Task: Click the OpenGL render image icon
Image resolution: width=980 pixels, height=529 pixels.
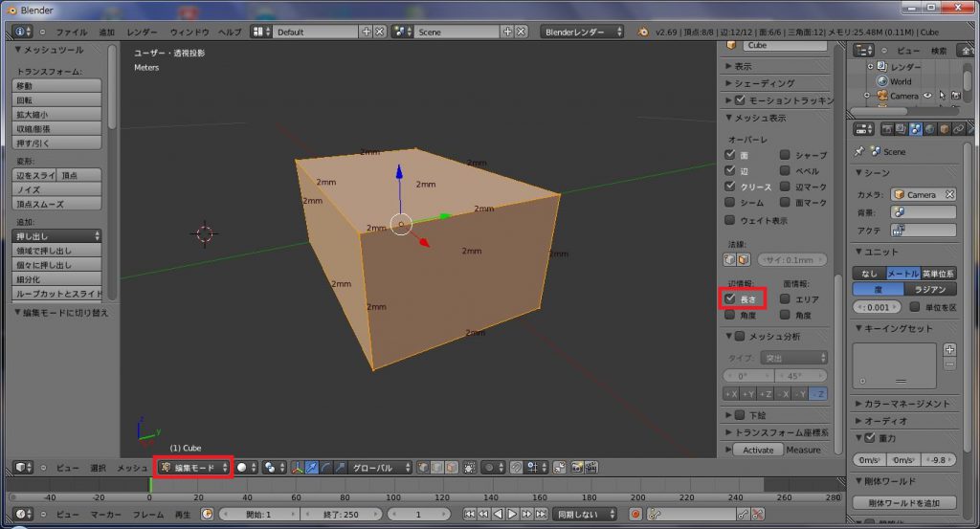Action: point(577,467)
